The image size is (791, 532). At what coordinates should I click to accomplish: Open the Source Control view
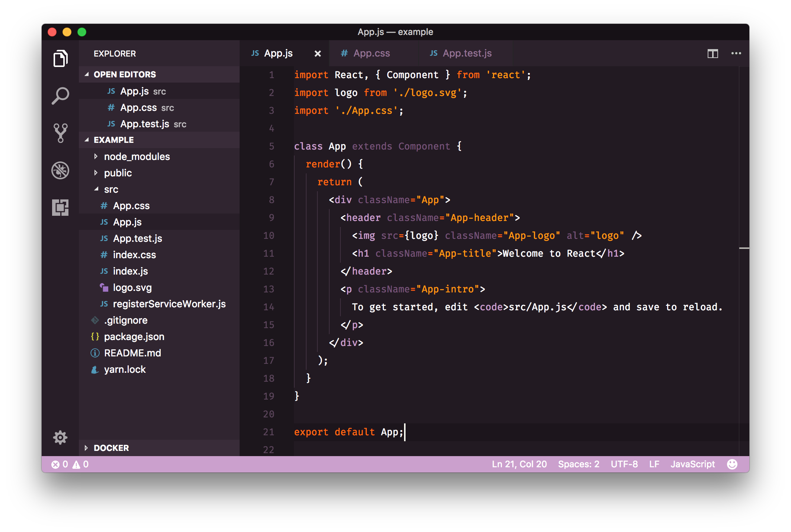tap(60, 133)
